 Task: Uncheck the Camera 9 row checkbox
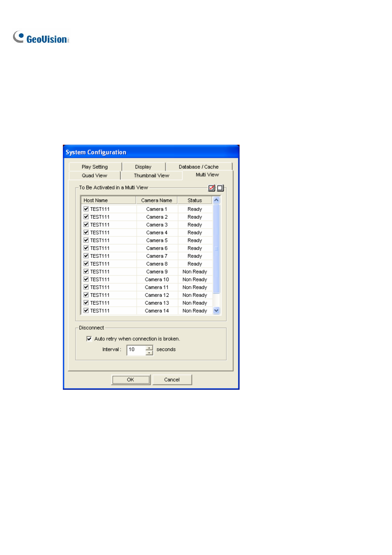[x=86, y=271]
